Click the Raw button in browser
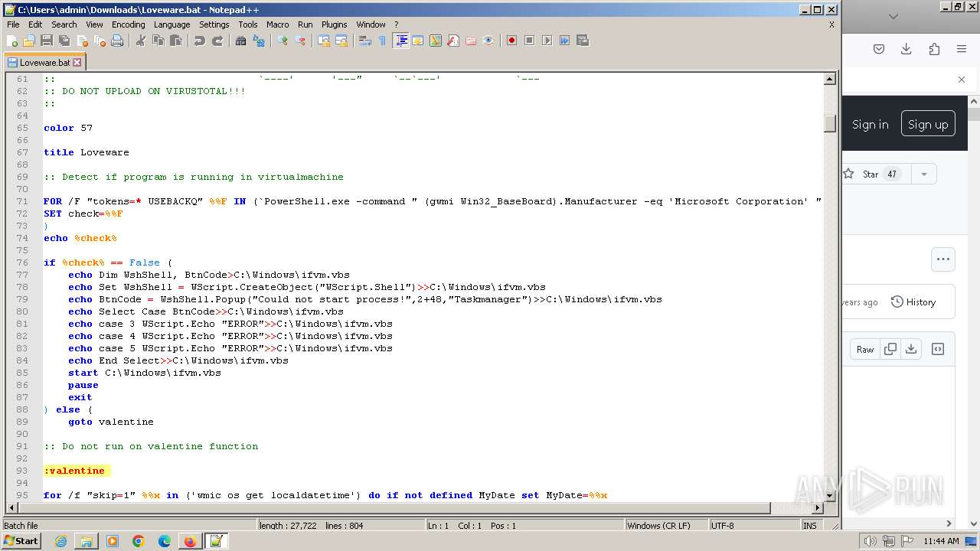980x551 pixels. click(865, 349)
